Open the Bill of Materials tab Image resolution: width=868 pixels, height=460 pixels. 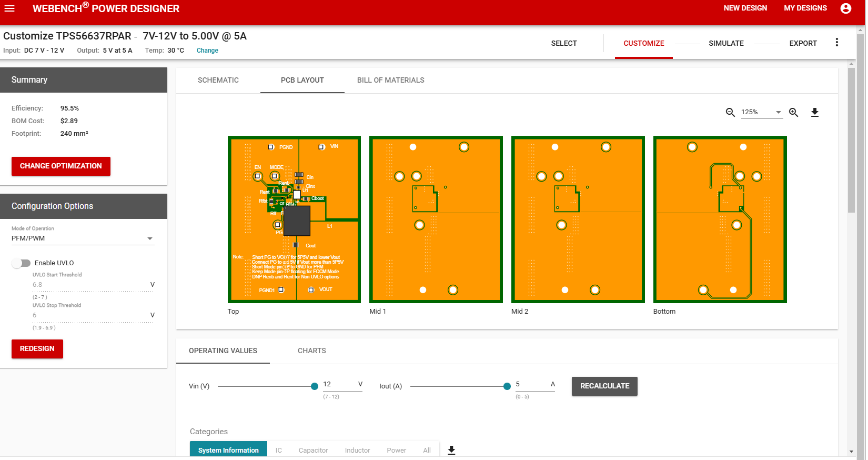[390, 80]
